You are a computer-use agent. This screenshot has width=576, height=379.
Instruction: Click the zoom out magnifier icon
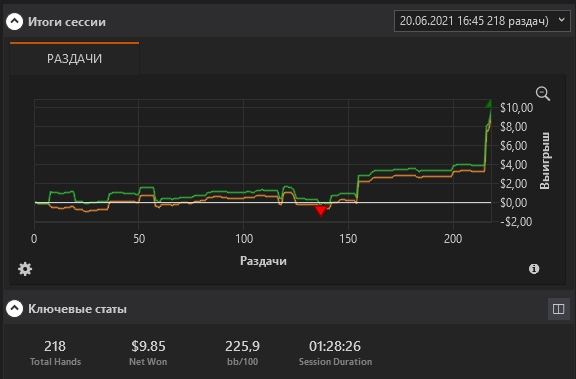click(x=543, y=94)
